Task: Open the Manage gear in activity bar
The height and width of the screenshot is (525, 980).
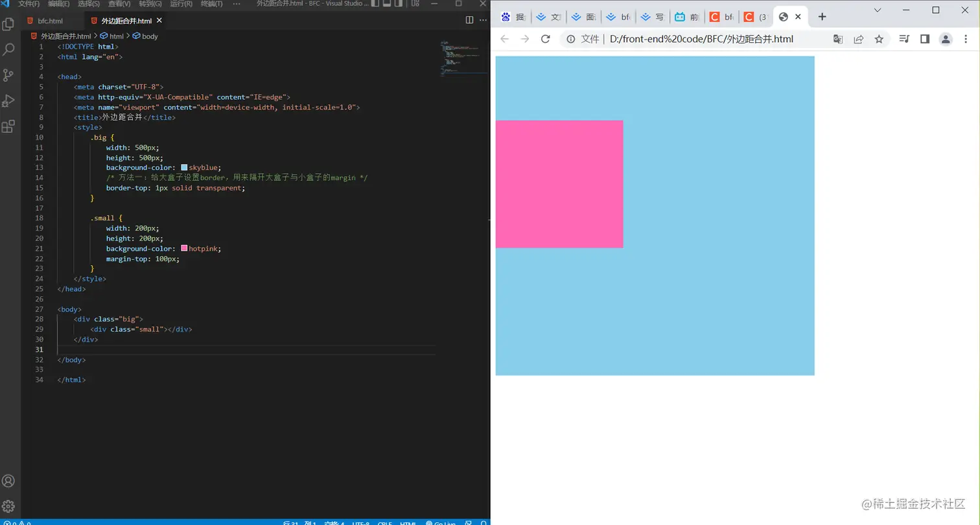Action: pyautogui.click(x=9, y=506)
